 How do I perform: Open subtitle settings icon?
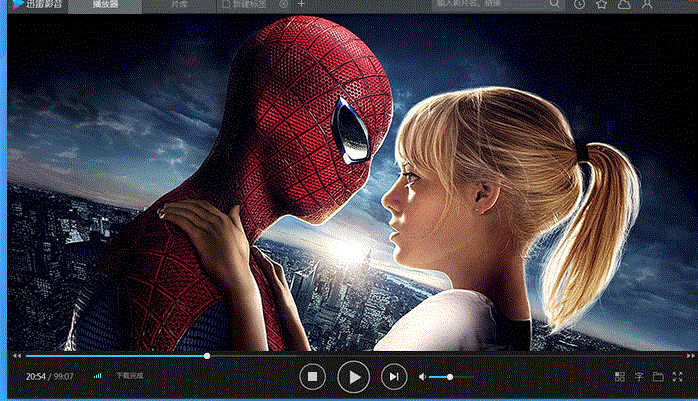click(639, 377)
